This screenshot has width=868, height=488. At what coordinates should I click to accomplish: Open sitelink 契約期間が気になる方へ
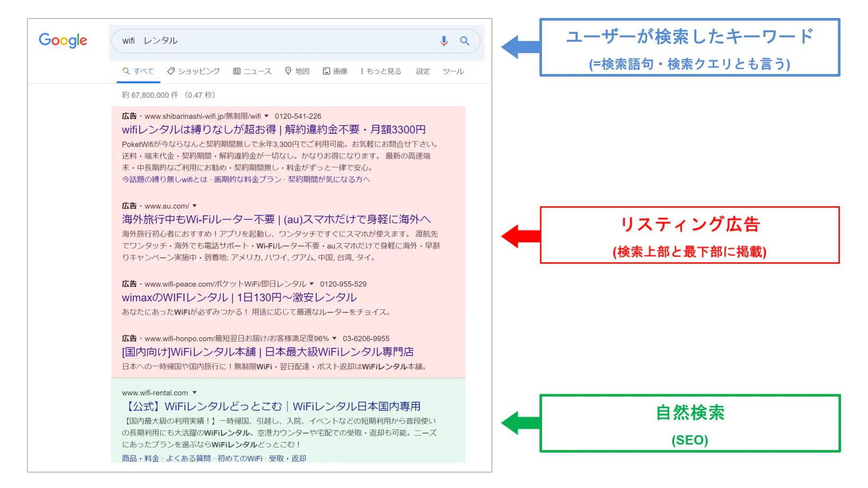tap(329, 179)
